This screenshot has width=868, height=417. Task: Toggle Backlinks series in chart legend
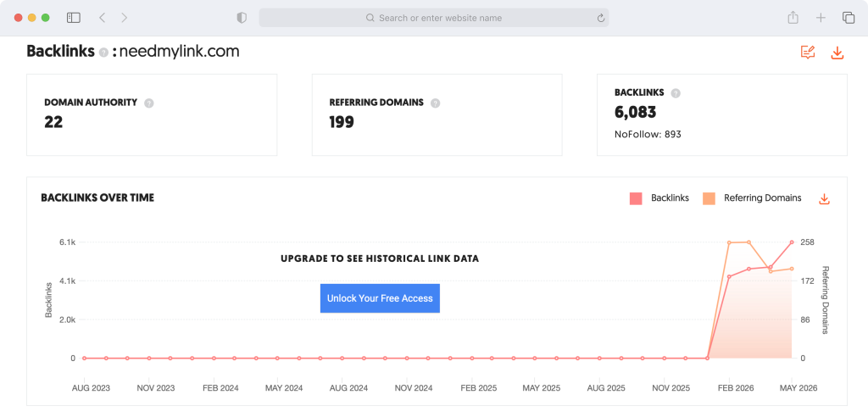click(659, 197)
